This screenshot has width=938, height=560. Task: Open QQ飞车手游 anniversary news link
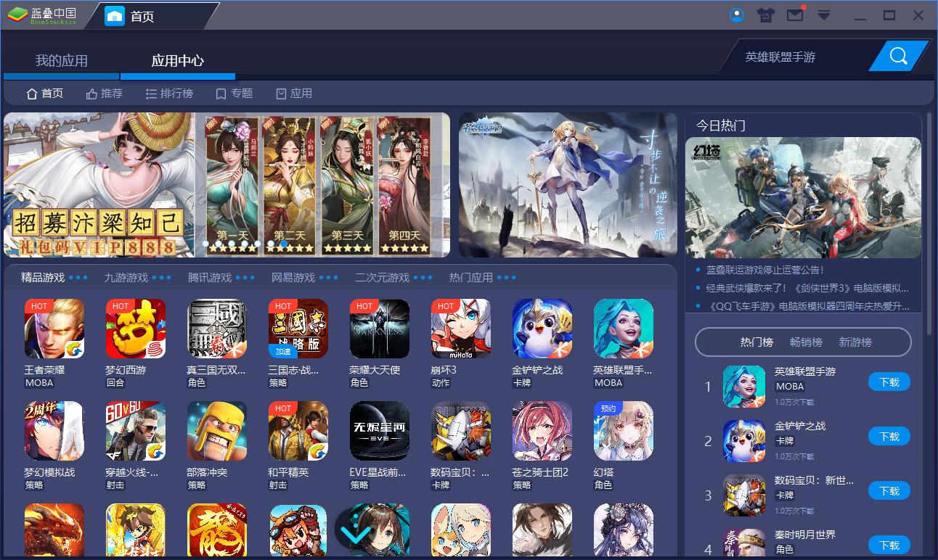tap(807, 306)
